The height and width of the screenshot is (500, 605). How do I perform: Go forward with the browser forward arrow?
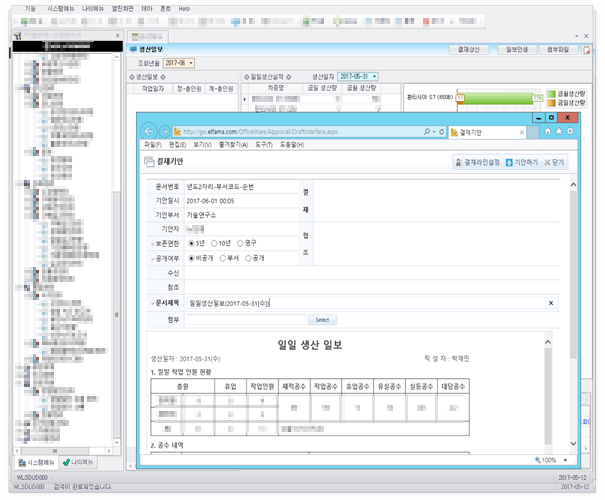click(x=165, y=132)
